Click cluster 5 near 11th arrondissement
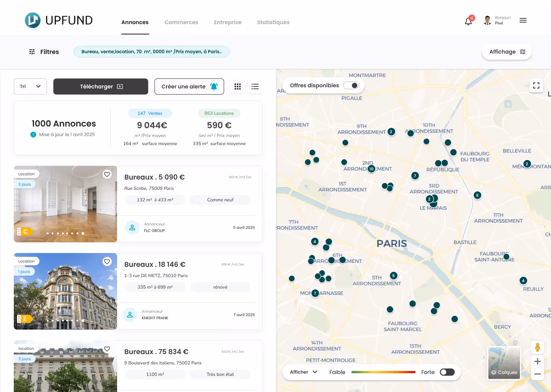The width and height of the screenshot is (551, 392). pyautogui.click(x=477, y=195)
